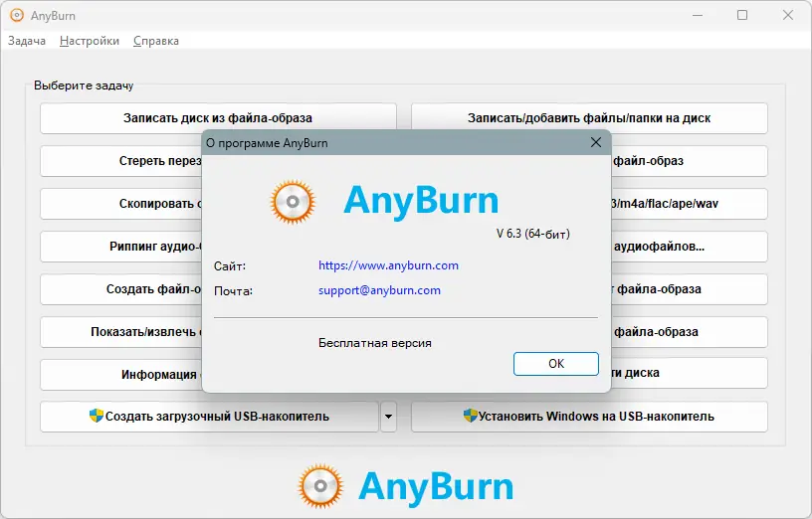Viewport: 812px width, 519px height.
Task: Maximize the AnyBurn window
Action: [742, 16]
